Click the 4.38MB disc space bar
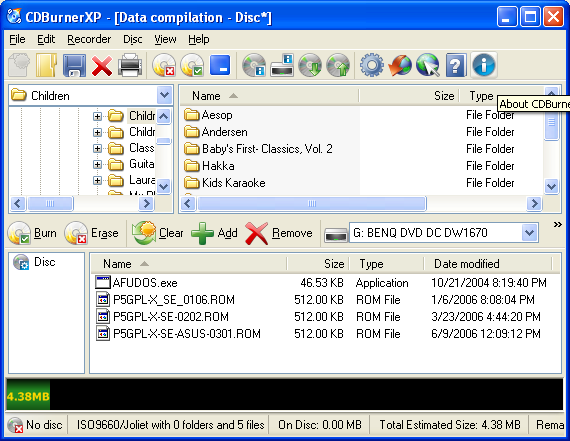The height and width of the screenshot is (441, 570). click(x=28, y=396)
